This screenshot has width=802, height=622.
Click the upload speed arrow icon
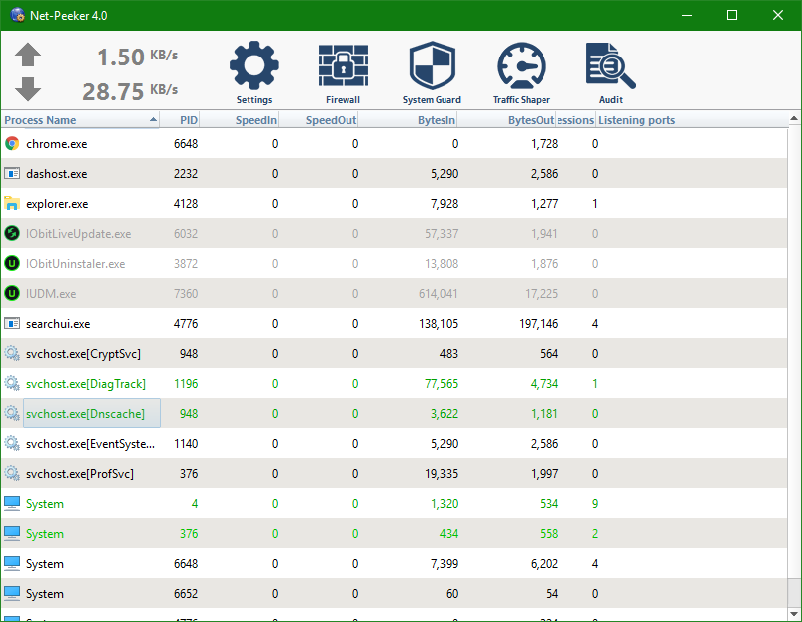29,56
